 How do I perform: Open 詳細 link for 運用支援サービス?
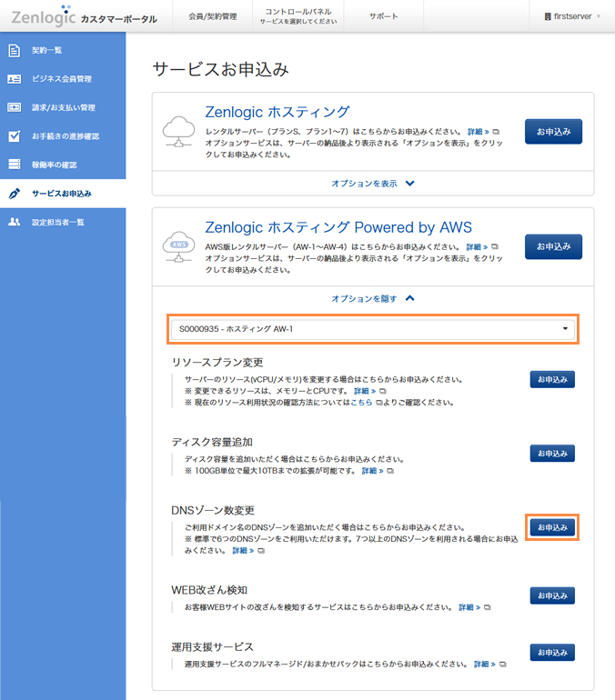click(x=485, y=665)
